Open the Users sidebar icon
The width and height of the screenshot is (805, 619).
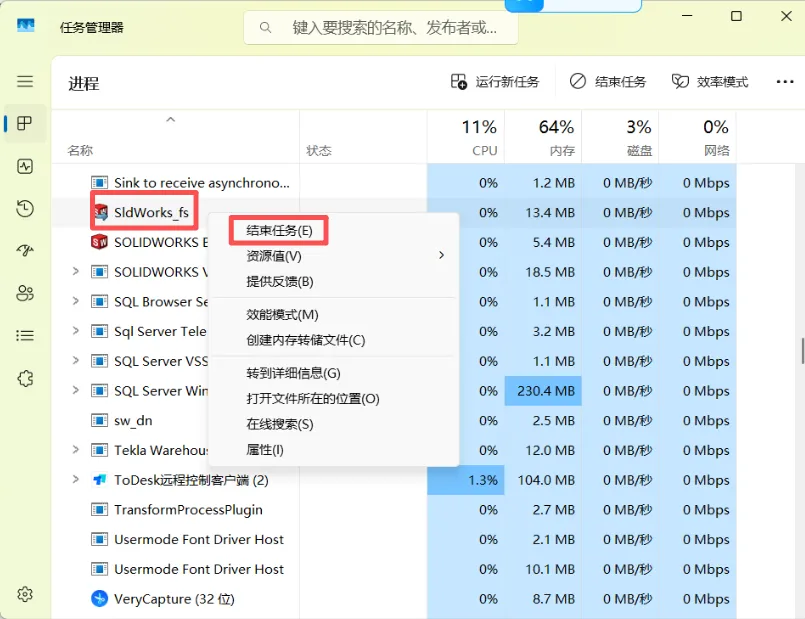tap(25, 293)
